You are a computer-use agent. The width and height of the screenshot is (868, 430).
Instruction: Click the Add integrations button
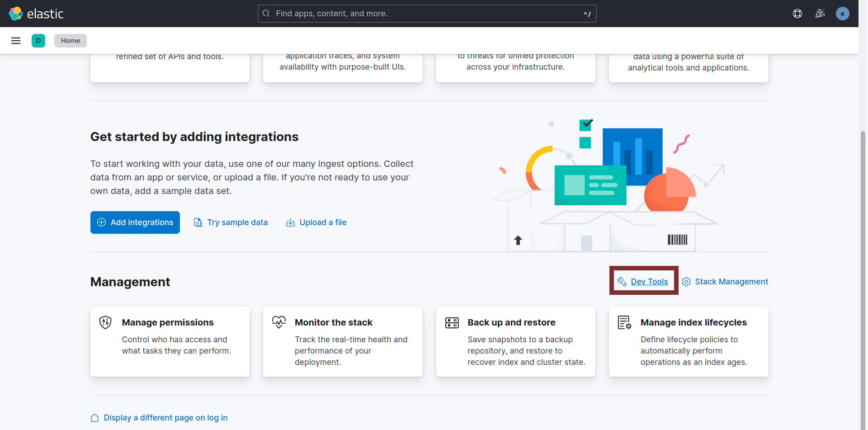click(x=135, y=222)
